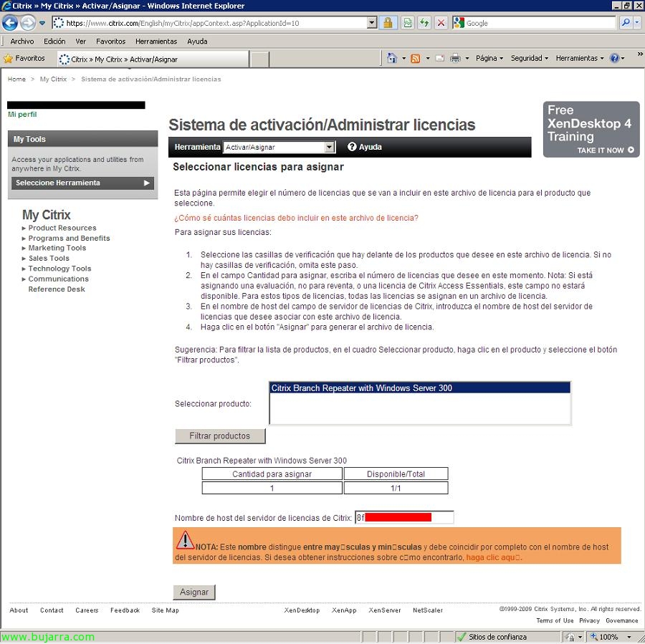This screenshot has height=644, width=645.
Task: Click the Asignar button
Action: click(193, 592)
